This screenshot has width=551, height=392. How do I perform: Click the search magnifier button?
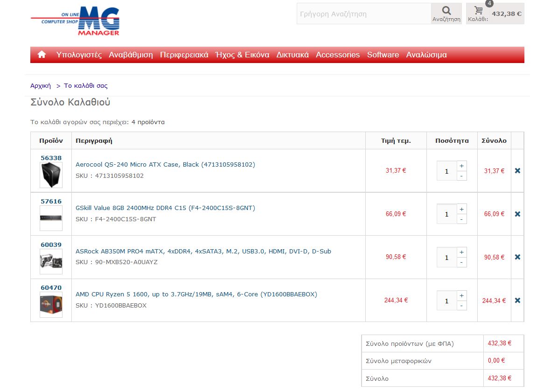point(446,14)
